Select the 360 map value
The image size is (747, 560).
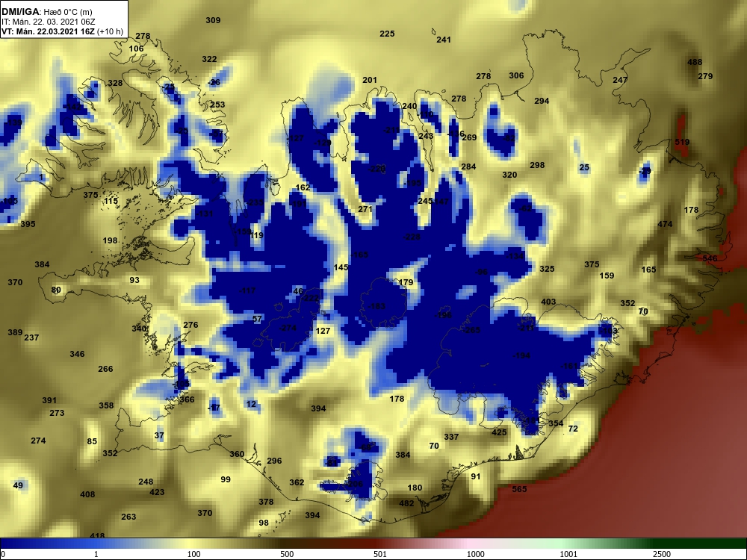tap(237, 454)
